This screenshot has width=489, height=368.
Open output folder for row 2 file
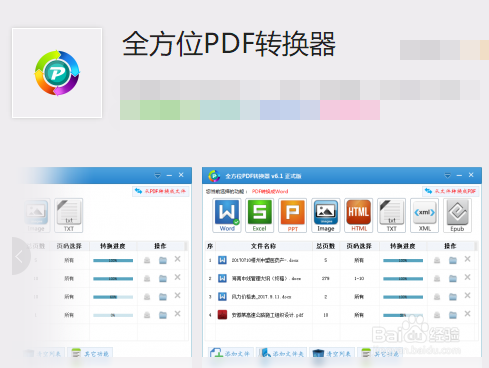pos(453,278)
